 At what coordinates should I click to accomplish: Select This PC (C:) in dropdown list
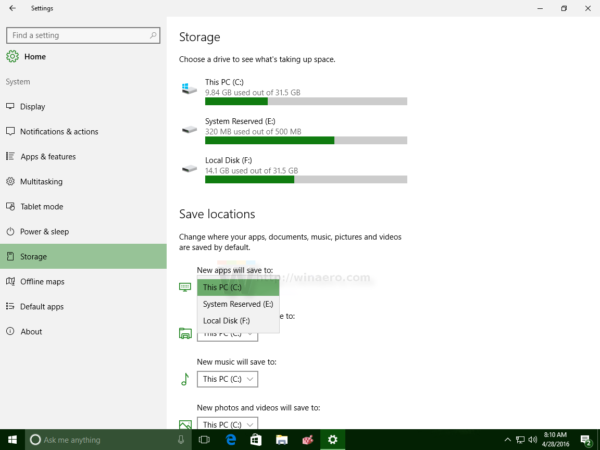(x=238, y=287)
